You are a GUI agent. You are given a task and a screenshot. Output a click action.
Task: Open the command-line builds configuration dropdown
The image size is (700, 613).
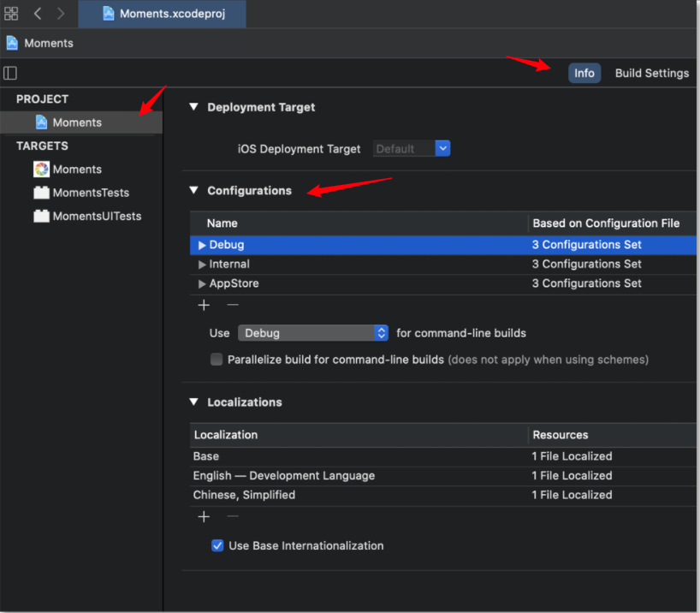coord(313,333)
